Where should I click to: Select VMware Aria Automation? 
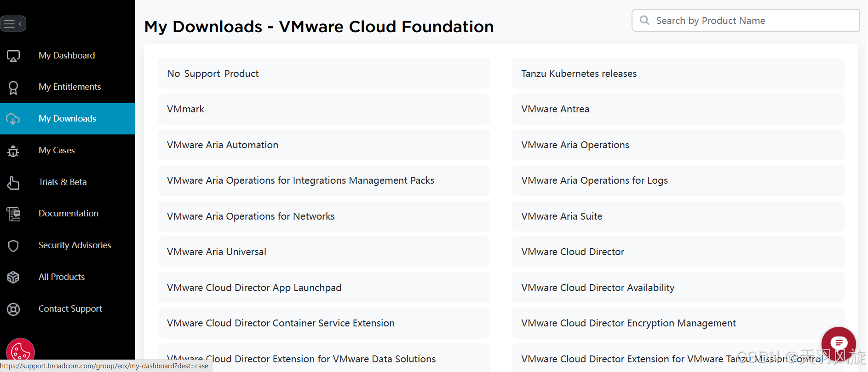324,145
